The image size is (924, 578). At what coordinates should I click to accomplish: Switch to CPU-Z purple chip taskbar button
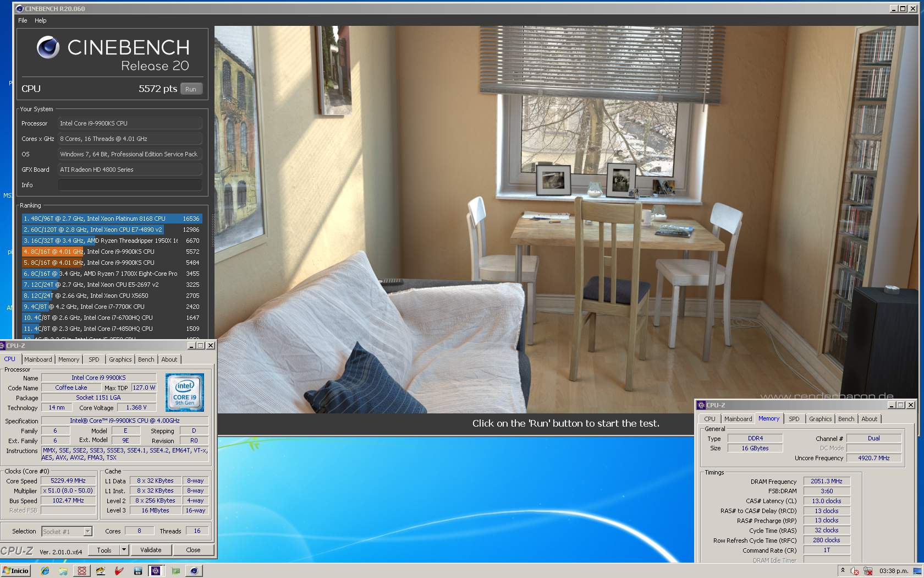click(156, 571)
